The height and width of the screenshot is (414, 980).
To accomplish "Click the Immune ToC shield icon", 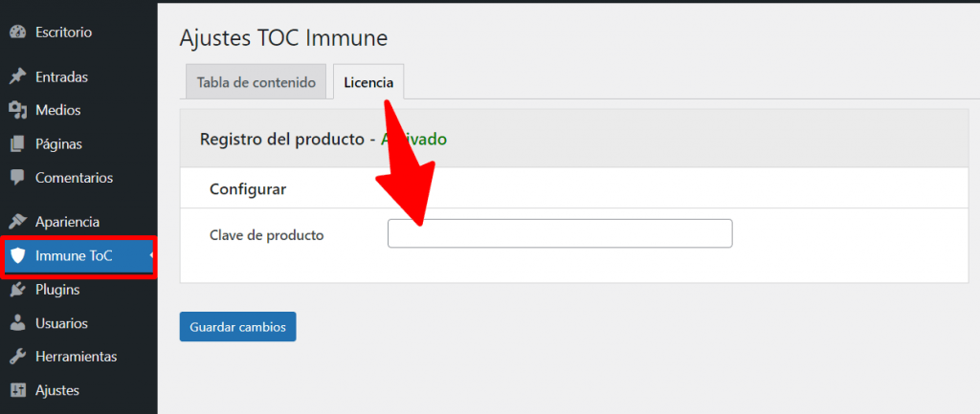I will 17,256.
